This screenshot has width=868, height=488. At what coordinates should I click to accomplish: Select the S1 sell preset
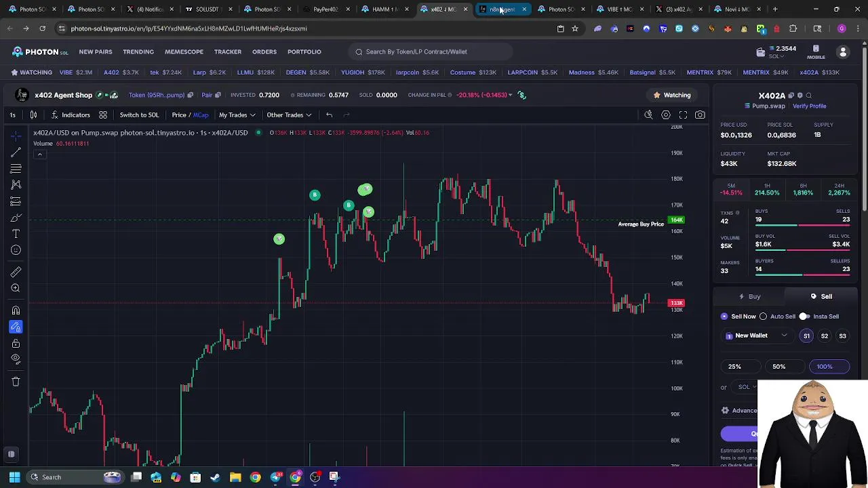coord(806,335)
